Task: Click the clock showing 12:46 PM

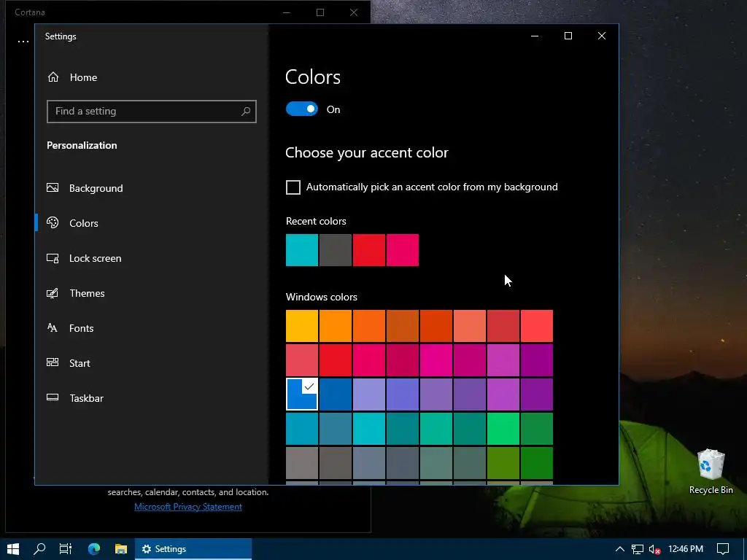Action: click(x=686, y=549)
